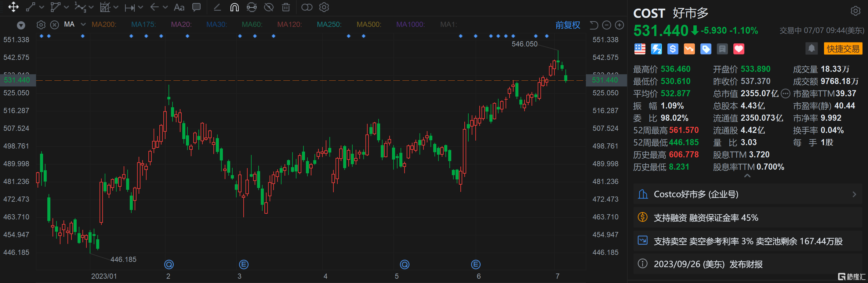Screen dimensions: 868x283
Task: Add a comment bubble note
Action: (x=196, y=7)
